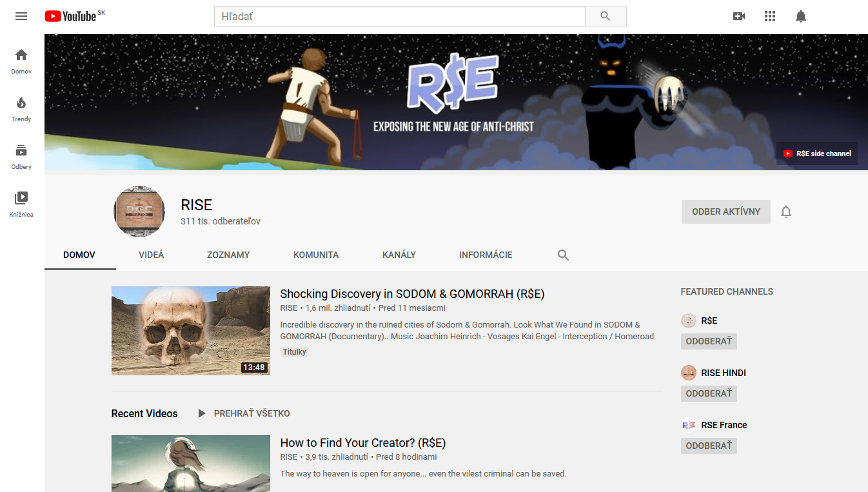Toggle the channel notification bell
The width and height of the screenshot is (868, 492).
786,212
